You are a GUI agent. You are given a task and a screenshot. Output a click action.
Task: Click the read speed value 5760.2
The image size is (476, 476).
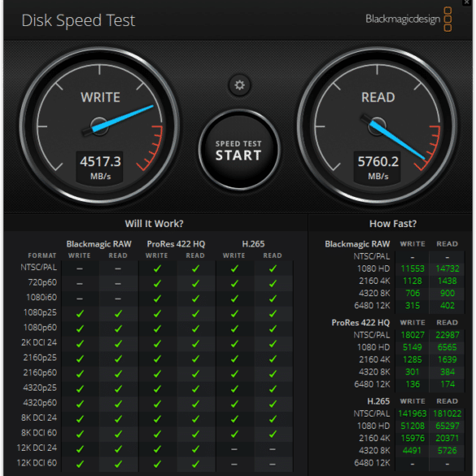(378, 161)
